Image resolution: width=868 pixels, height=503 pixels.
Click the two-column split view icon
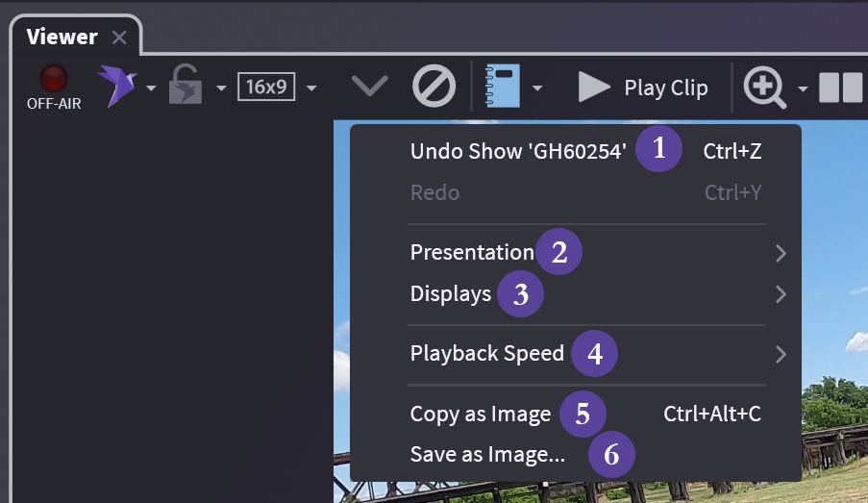841,88
